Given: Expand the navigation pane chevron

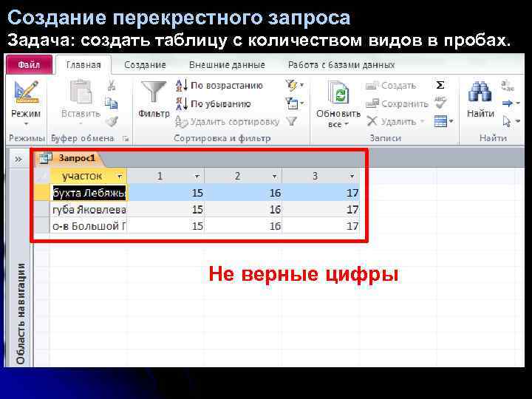Looking at the screenshot, I should pos(18,159).
